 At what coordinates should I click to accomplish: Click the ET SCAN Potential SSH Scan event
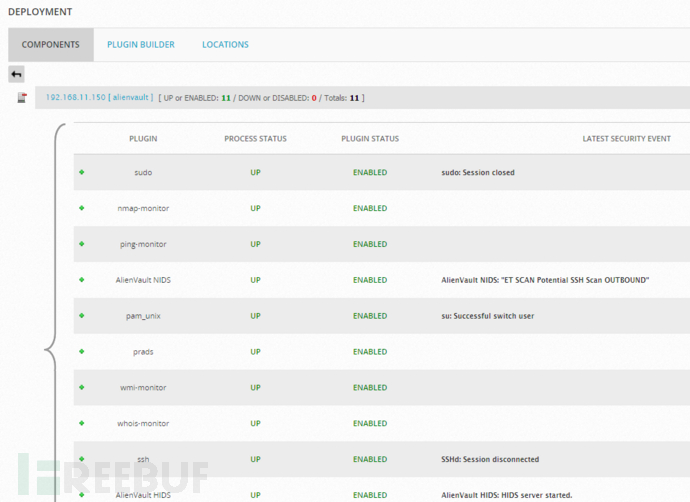pyautogui.click(x=545, y=280)
